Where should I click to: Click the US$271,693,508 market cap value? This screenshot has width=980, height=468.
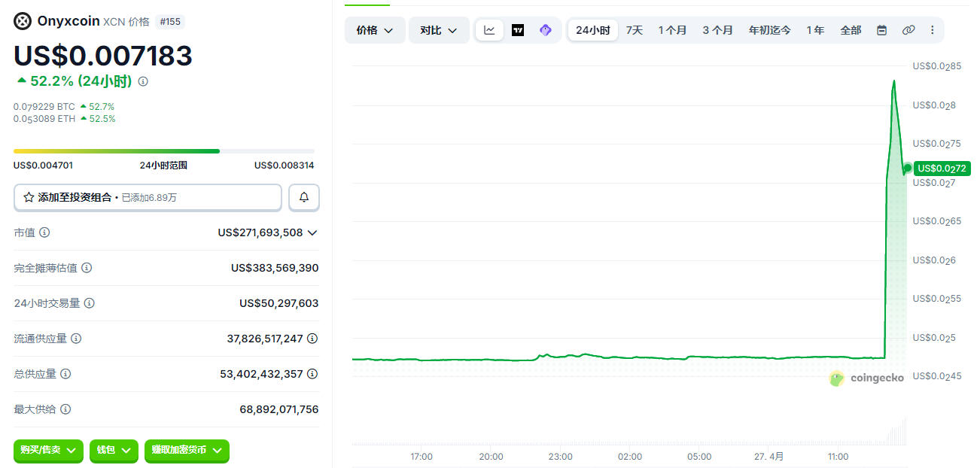point(260,232)
